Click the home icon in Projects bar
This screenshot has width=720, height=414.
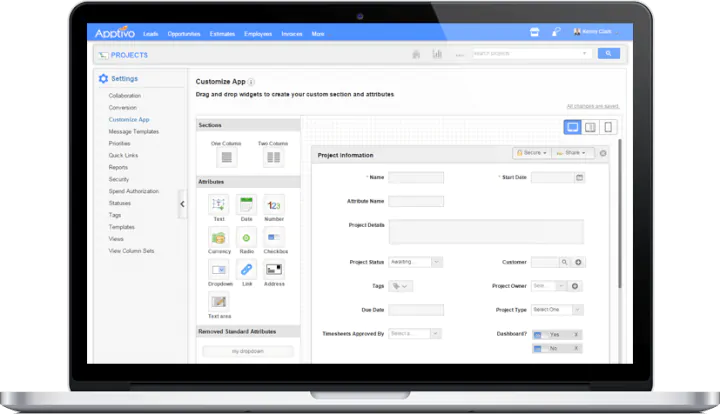416,54
